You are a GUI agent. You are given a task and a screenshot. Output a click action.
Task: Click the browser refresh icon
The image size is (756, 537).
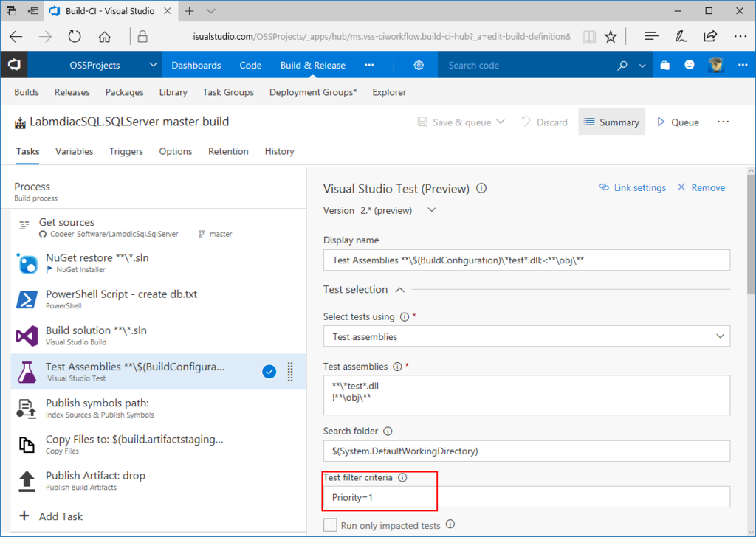point(75,37)
